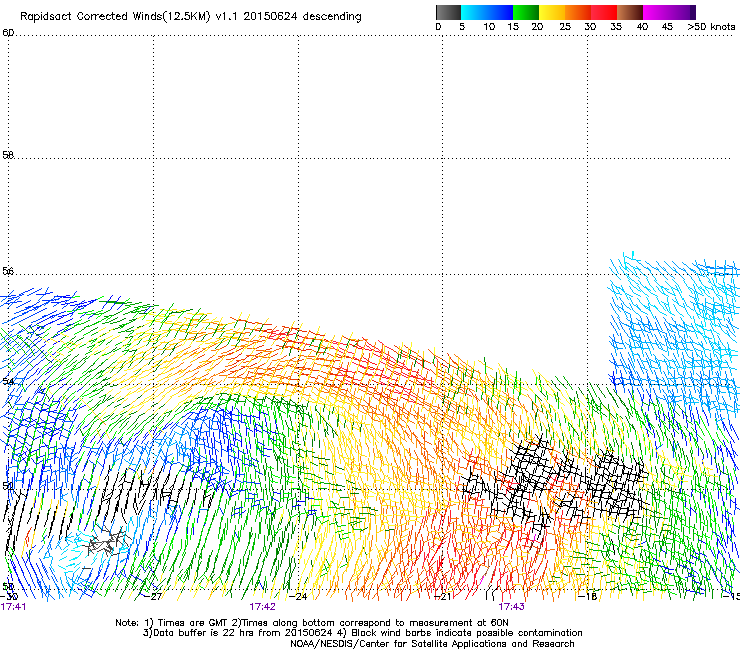Click the Rapidscat Corrected Winds title text
Viewport: 740px width, 650px height.
click(x=191, y=16)
